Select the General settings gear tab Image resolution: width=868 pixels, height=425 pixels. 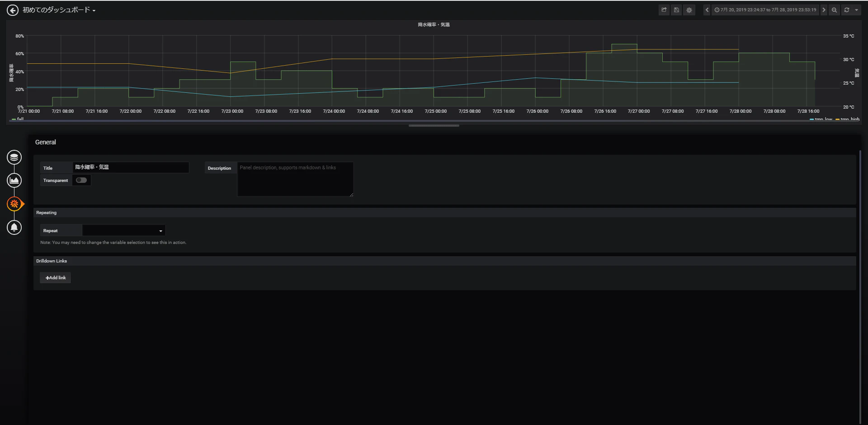pyautogui.click(x=14, y=204)
